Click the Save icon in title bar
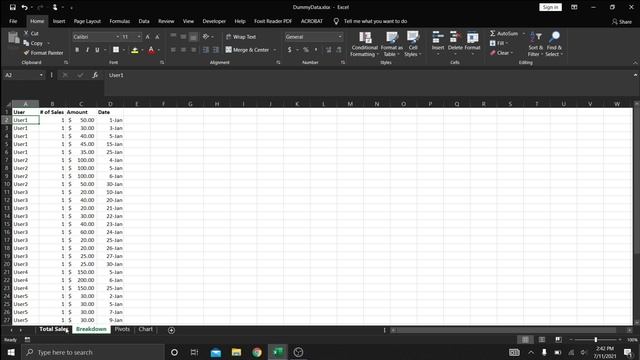 click(13, 7)
